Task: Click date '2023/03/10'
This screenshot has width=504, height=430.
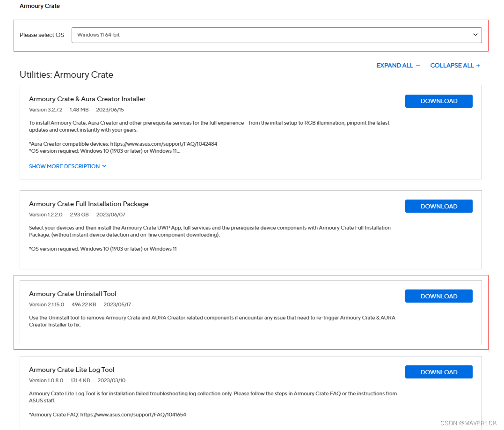Action: [111, 380]
